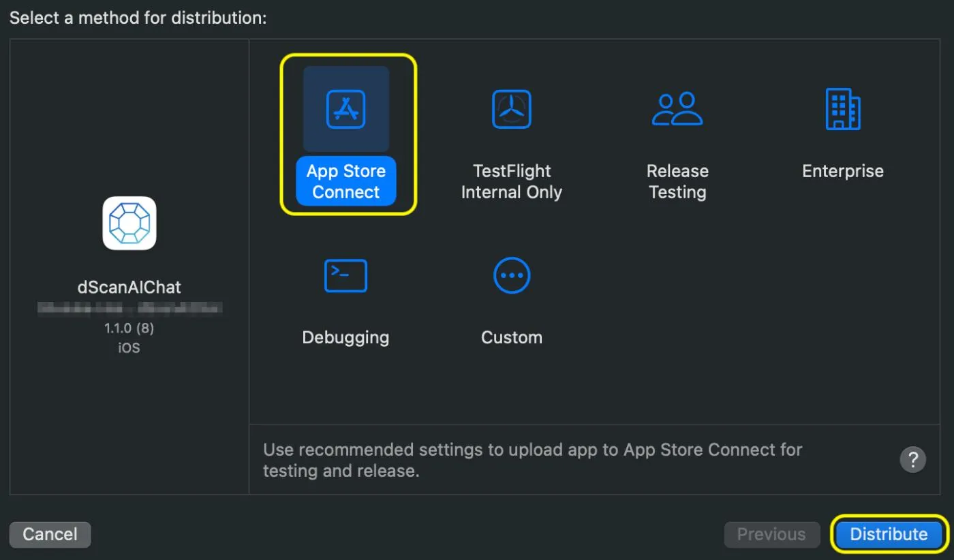Choose the Debugging terminal icon
The width and height of the screenshot is (954, 560).
click(x=345, y=275)
